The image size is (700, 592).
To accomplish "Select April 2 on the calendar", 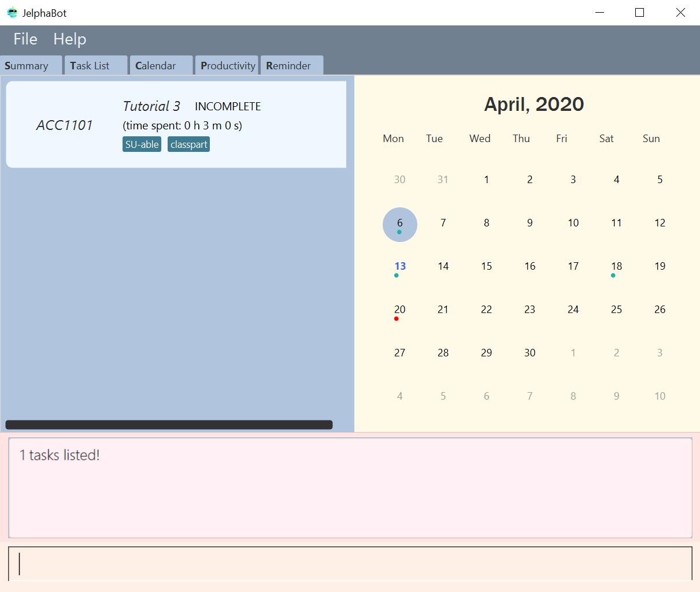I will 529,180.
